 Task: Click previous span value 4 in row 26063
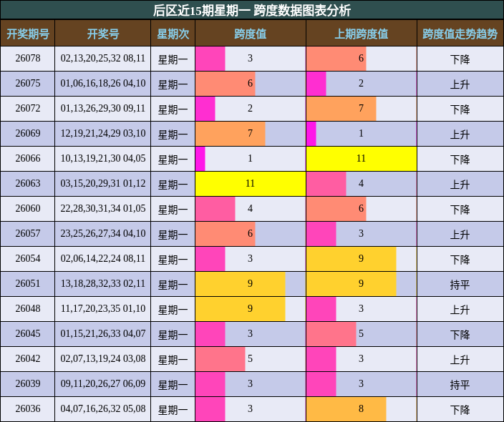361,183
